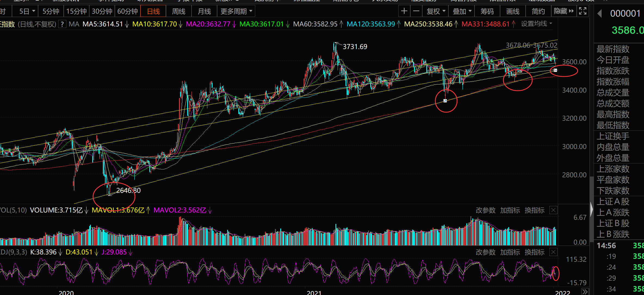
Task: Toggle 简约 simplified chart mode
Action: pos(538,11)
